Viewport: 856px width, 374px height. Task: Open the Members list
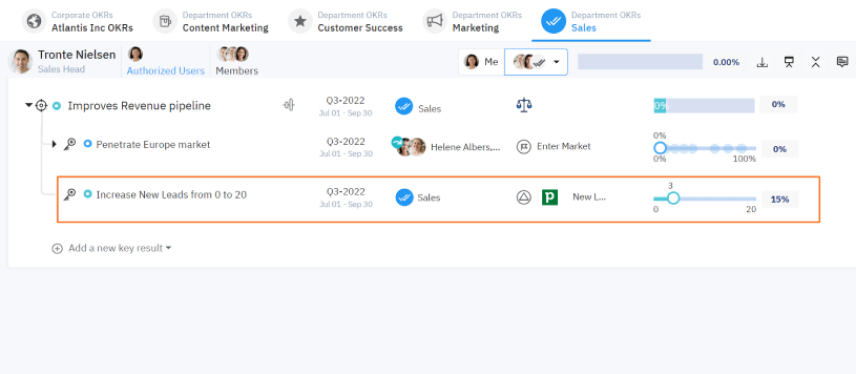tap(237, 71)
